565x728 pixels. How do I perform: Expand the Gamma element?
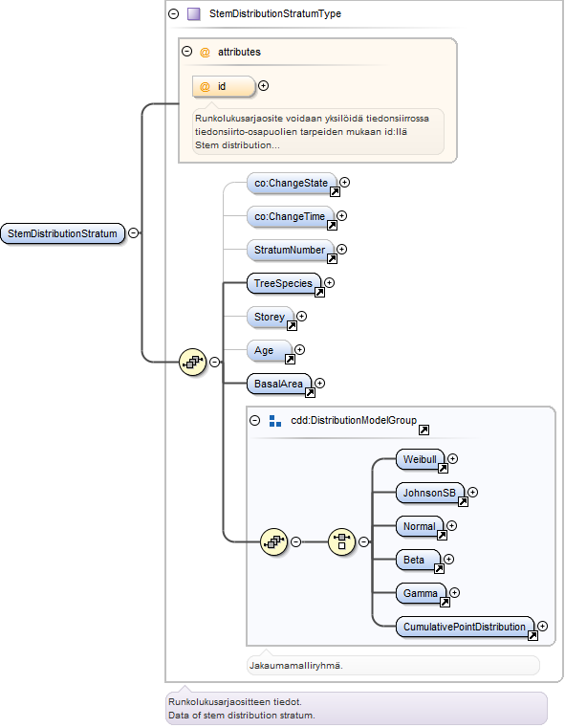pos(455,592)
